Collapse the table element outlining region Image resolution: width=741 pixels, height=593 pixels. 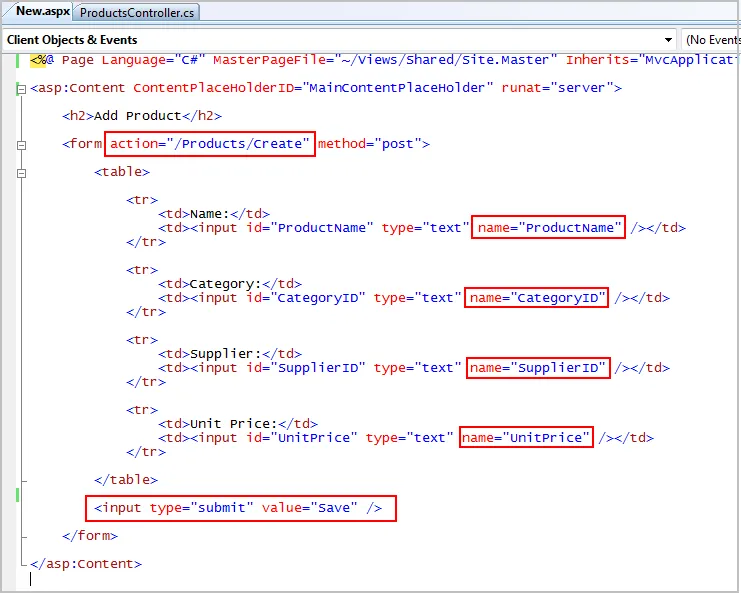21,173
